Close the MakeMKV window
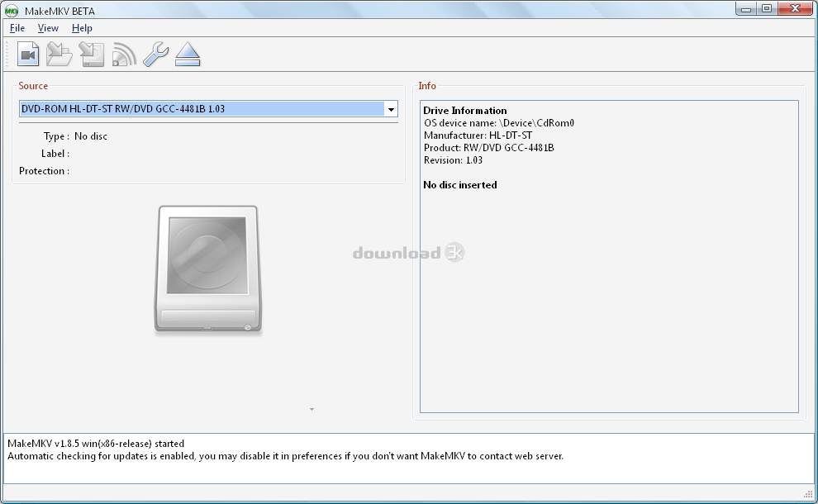Viewport: 818px width, 504px height. pos(796,9)
